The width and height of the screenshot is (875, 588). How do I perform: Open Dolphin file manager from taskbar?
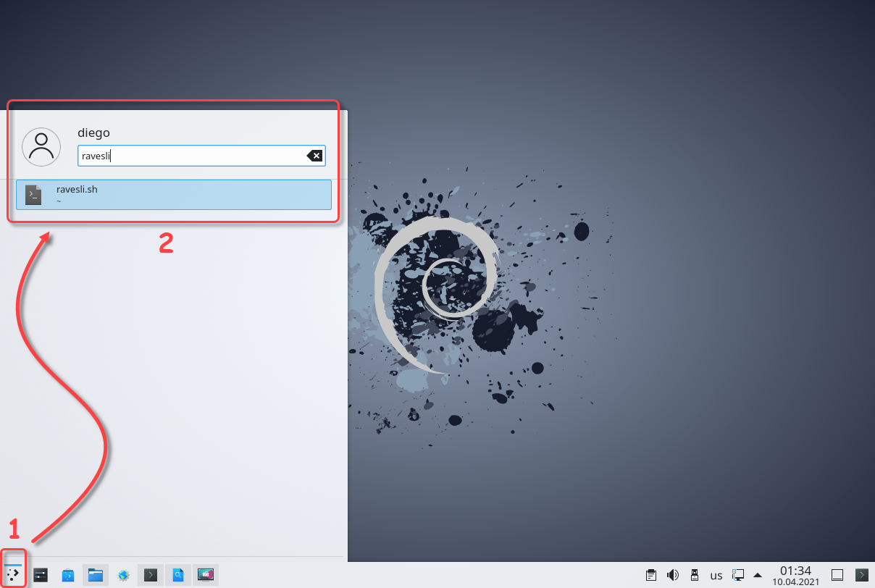click(96, 576)
